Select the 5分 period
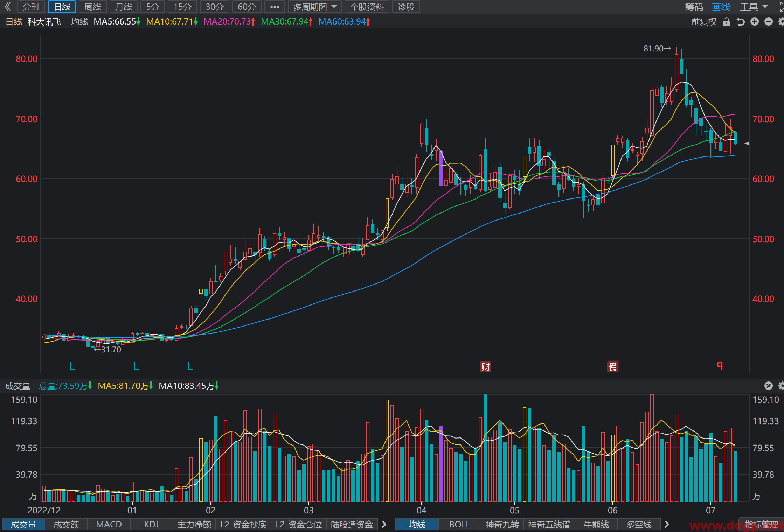This screenshot has width=784, height=532. tap(153, 7)
